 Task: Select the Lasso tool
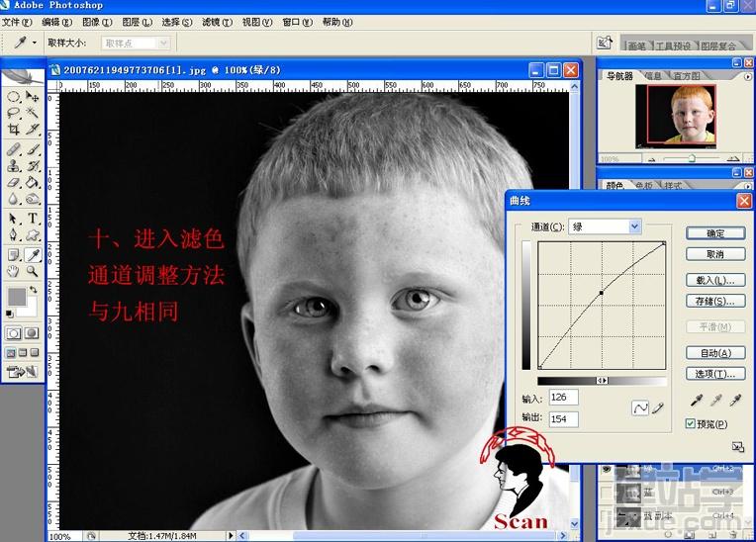pos(14,113)
